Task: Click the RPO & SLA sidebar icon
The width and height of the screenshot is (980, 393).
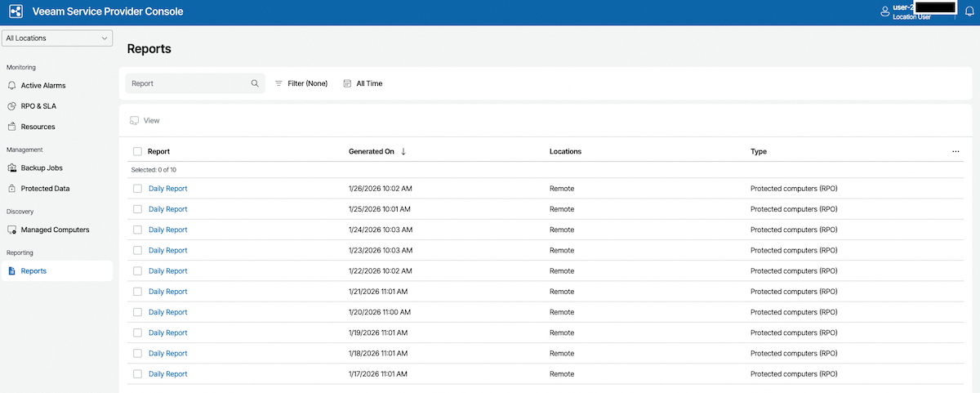Action: coord(11,106)
